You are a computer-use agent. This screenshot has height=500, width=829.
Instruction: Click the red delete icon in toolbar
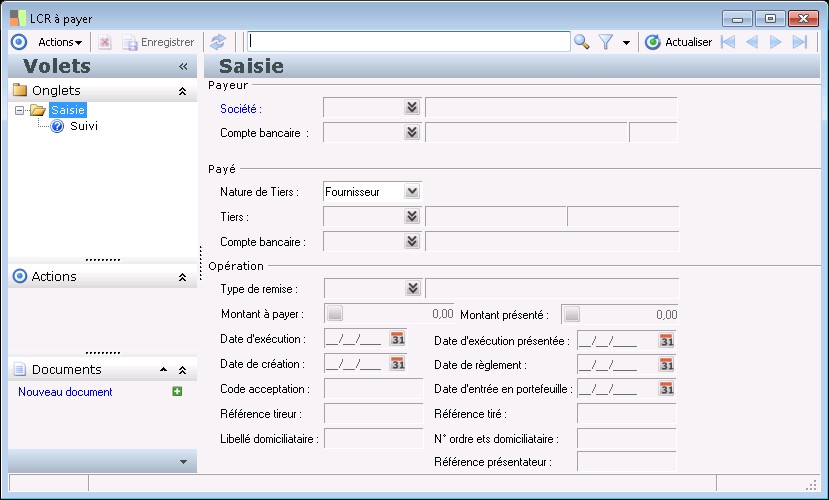[x=105, y=42]
